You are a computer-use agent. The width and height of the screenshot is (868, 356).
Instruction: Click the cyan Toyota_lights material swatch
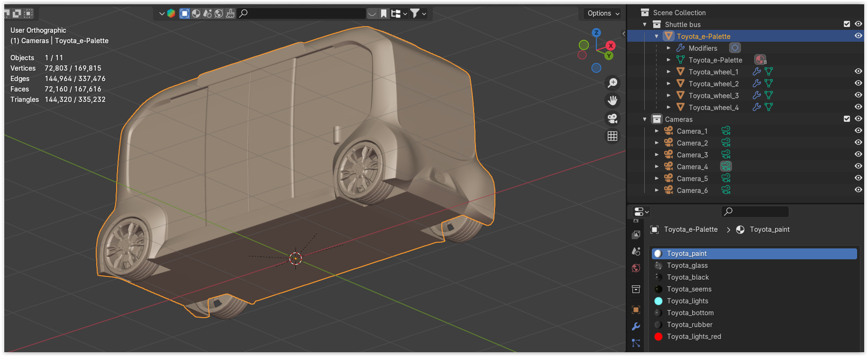click(658, 301)
